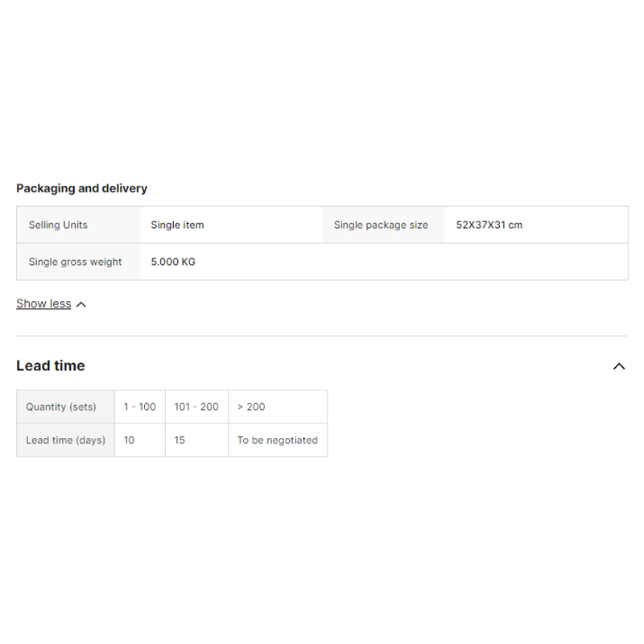644x644 pixels.
Task: Click the 101 - 200 quantity cell
Action: [x=196, y=407]
